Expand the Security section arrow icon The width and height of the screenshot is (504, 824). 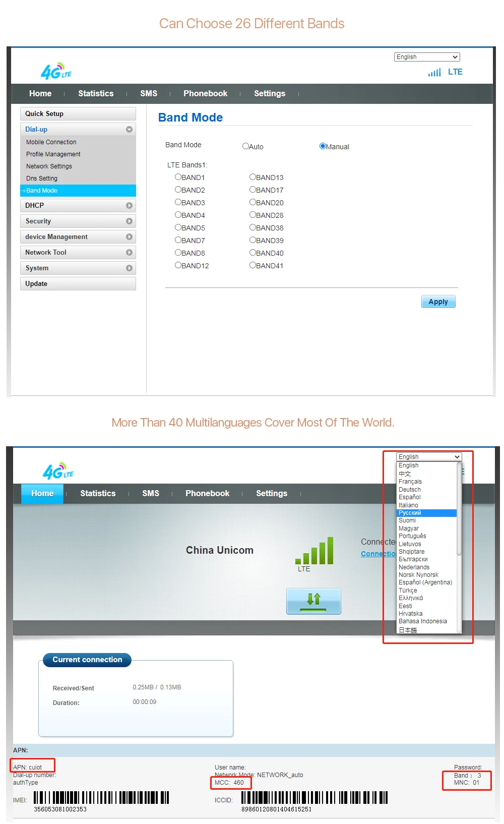(x=129, y=221)
